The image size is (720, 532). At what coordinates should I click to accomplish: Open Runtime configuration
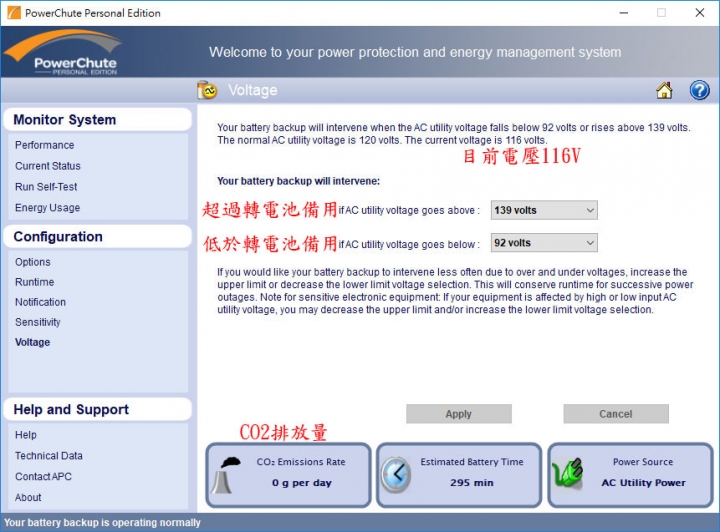tap(34, 282)
